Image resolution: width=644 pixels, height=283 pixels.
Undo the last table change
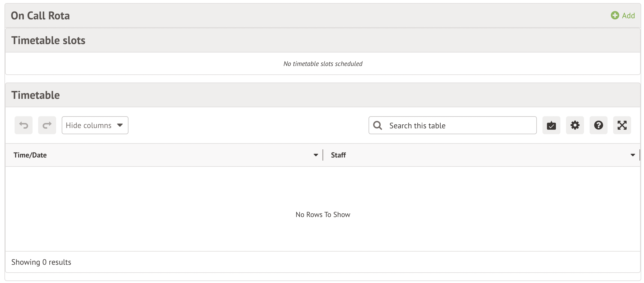(x=24, y=125)
